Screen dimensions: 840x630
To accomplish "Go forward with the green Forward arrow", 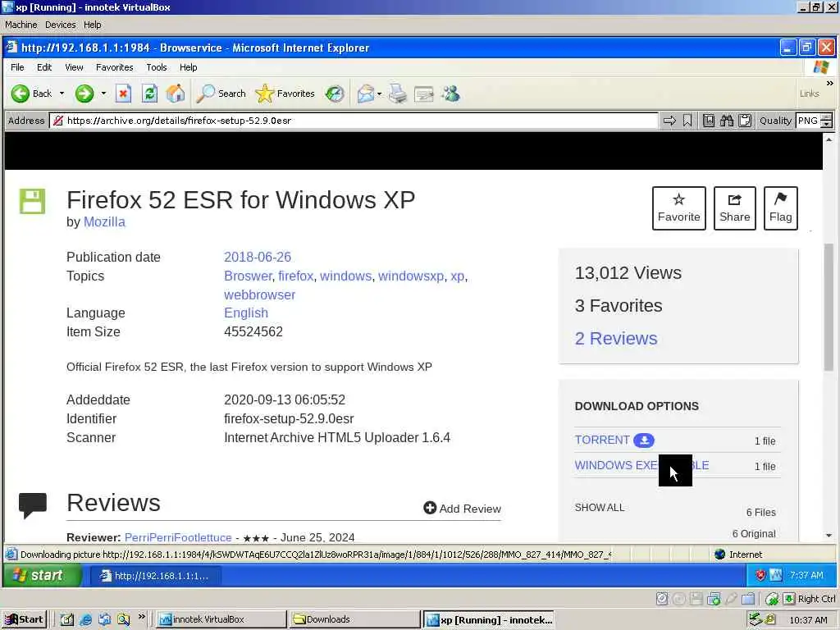I will [84, 94].
